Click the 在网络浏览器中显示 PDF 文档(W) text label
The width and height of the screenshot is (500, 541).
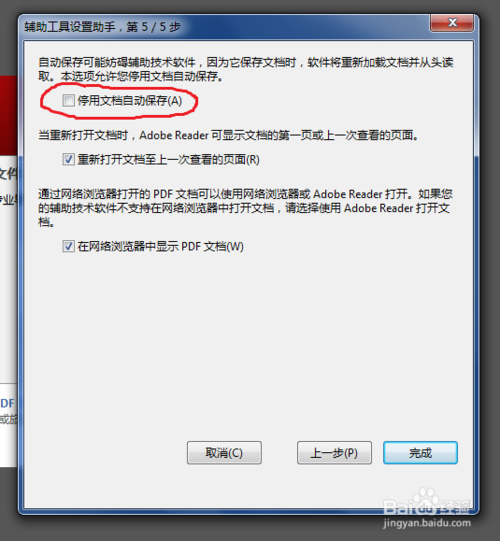160,246
